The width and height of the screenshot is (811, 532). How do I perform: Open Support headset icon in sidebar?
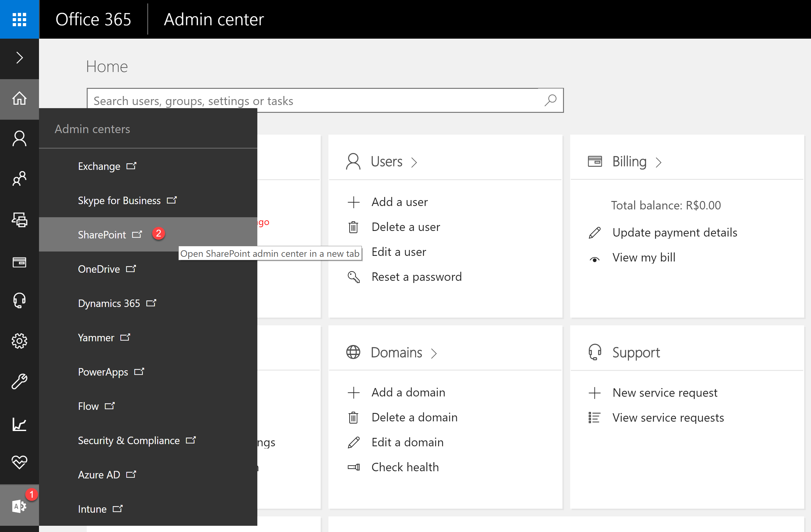[x=19, y=300]
